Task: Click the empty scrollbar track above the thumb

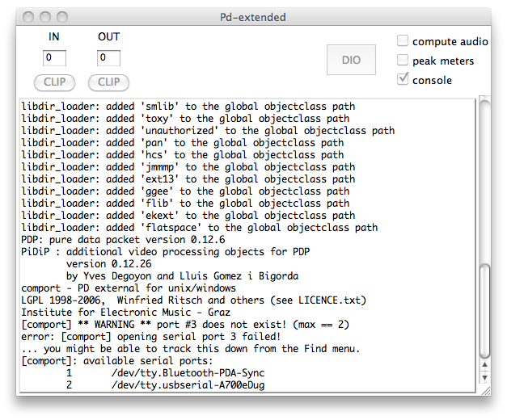Action: click(x=484, y=178)
